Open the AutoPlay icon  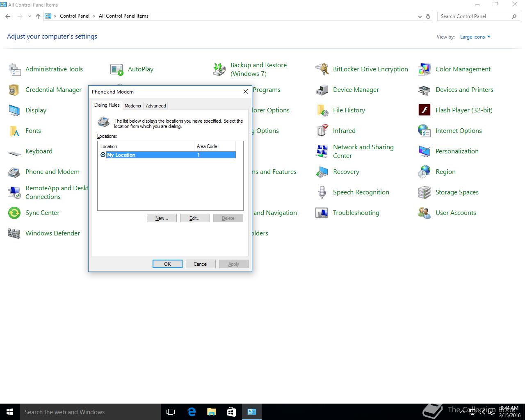coord(117,69)
